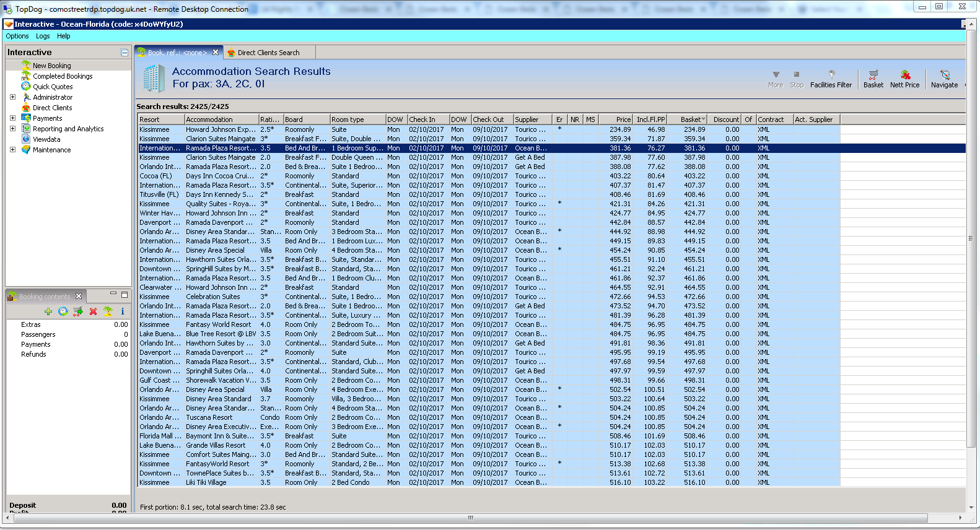The image size is (980, 530).
Task: Open New Booking in the Interactive tree
Action: [x=51, y=66]
